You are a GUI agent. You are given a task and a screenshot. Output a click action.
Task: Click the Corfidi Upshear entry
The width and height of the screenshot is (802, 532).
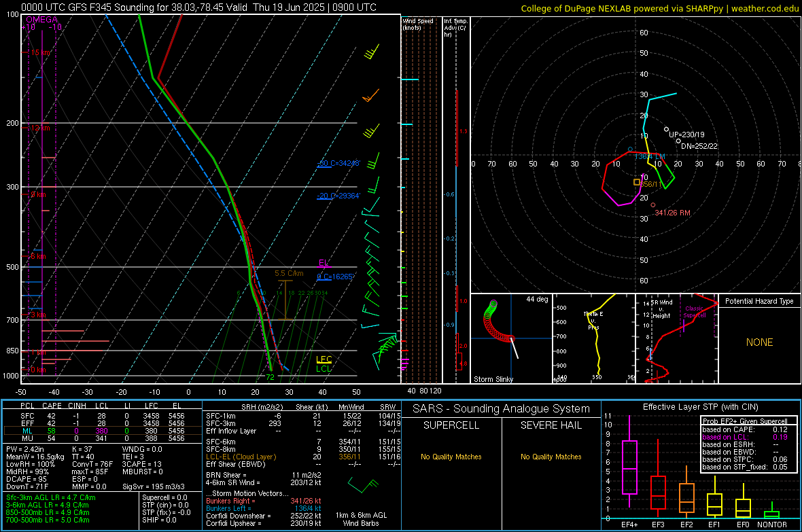coord(264,523)
